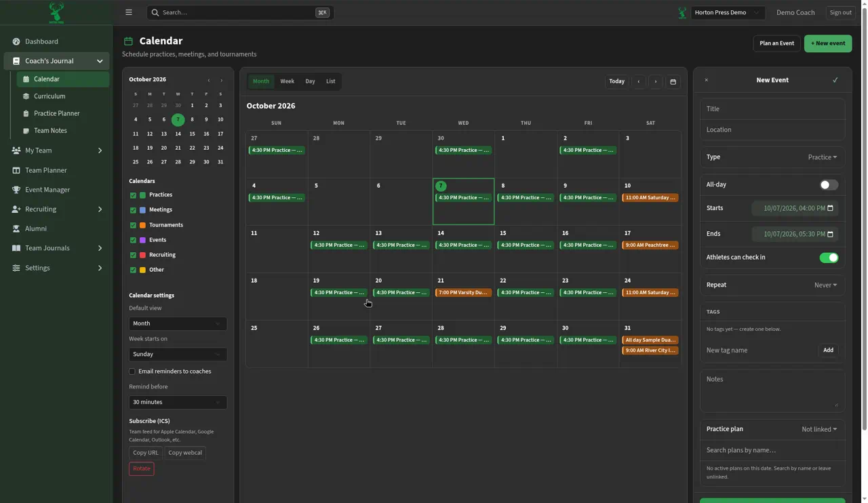Uncheck the Meetings calendar checkbox
Image resolution: width=868 pixels, height=503 pixels.
(x=133, y=210)
